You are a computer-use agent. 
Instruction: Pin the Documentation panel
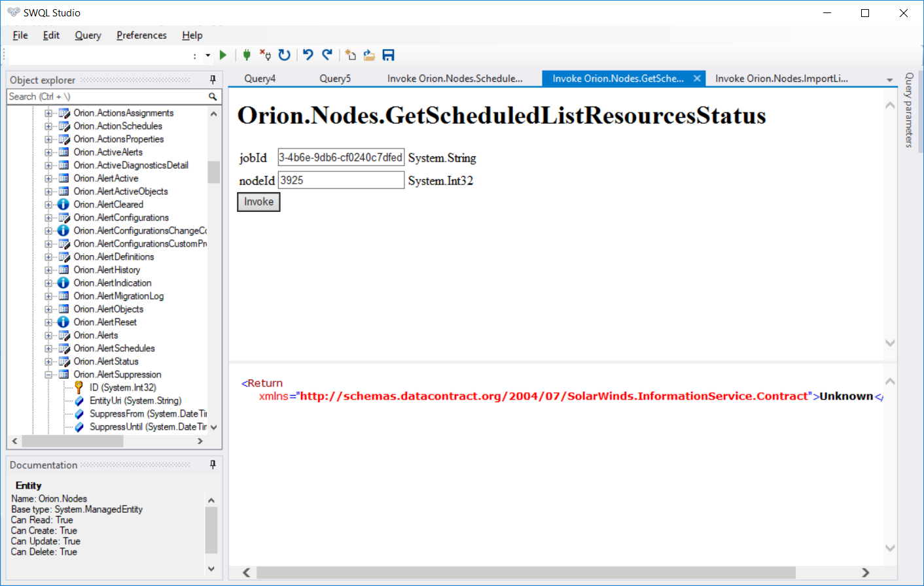213,465
